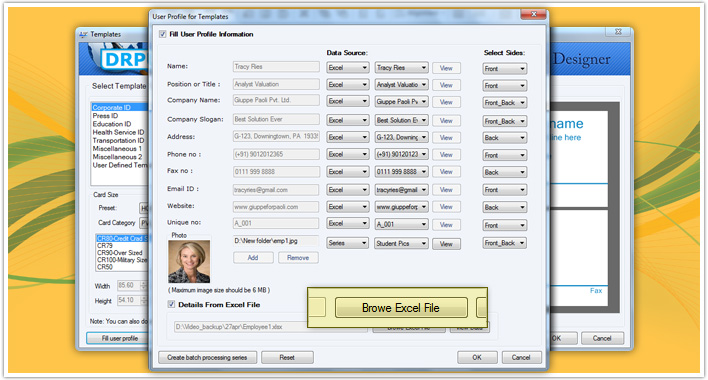Open Position or Title data source dropdown

click(348, 85)
